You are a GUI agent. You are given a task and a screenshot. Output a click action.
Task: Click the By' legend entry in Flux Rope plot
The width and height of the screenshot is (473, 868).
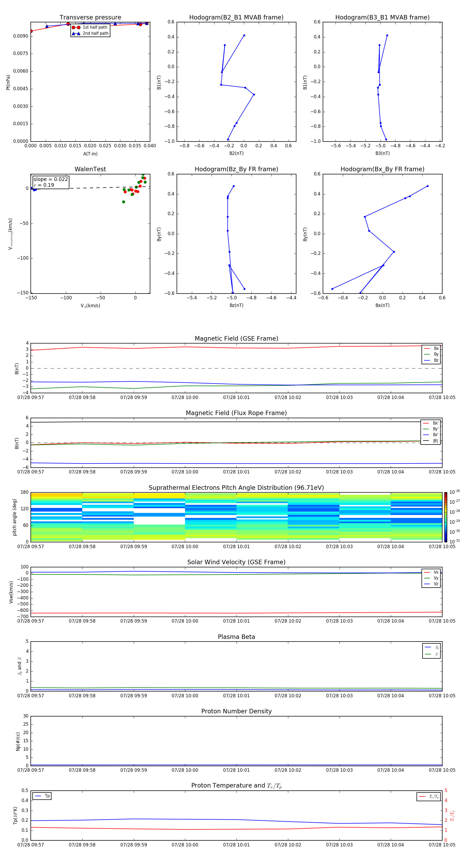point(431,429)
